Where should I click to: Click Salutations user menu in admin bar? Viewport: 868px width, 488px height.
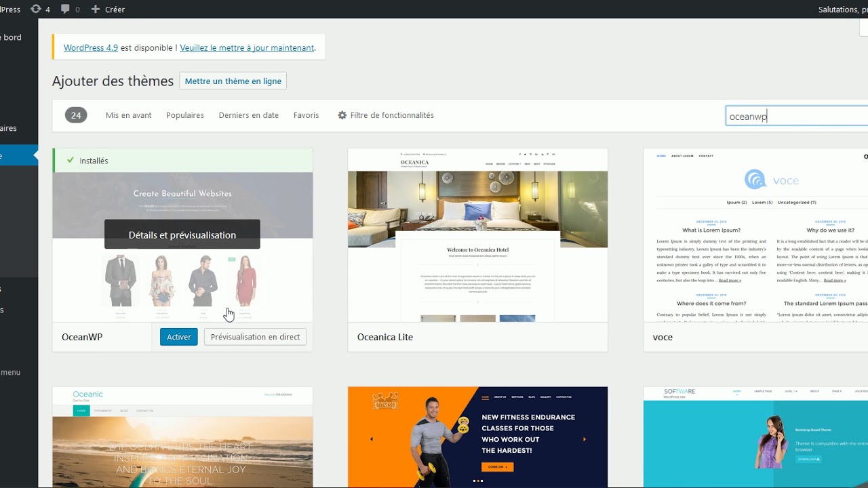tap(843, 9)
